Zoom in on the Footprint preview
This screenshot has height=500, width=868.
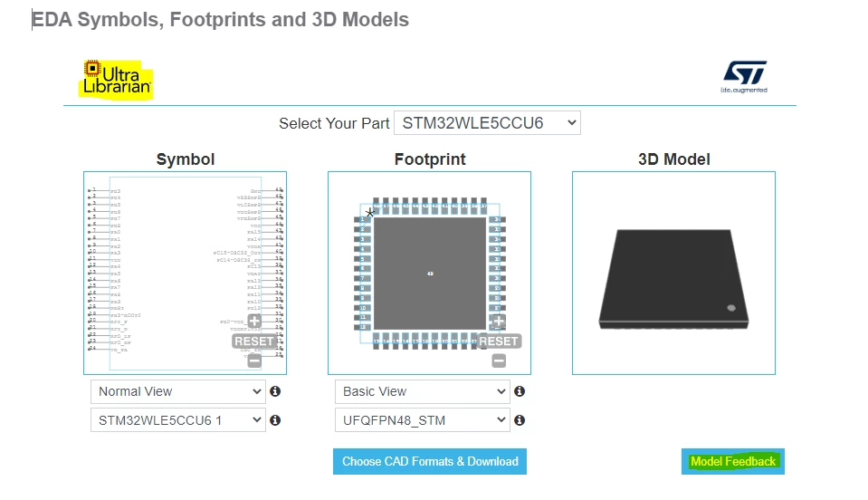pos(498,322)
